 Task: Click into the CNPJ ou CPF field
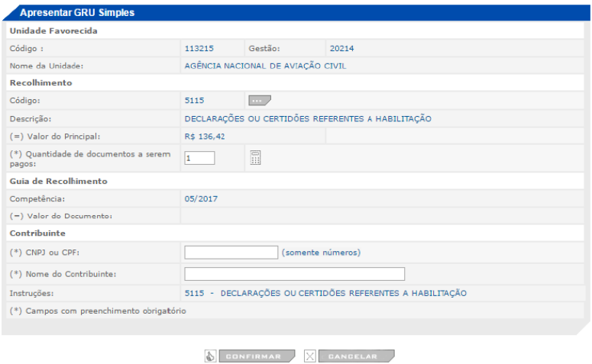(231, 253)
